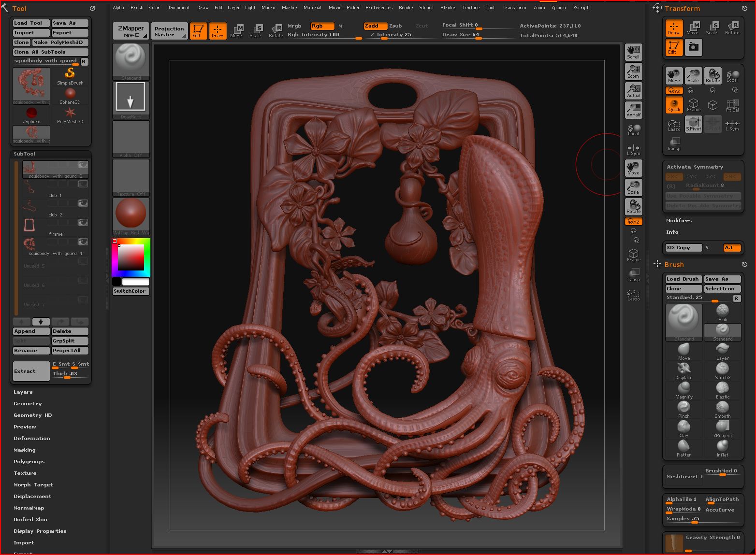The width and height of the screenshot is (756, 555).
Task: Click the camera snapshot icon in Transform
Action: click(x=693, y=47)
